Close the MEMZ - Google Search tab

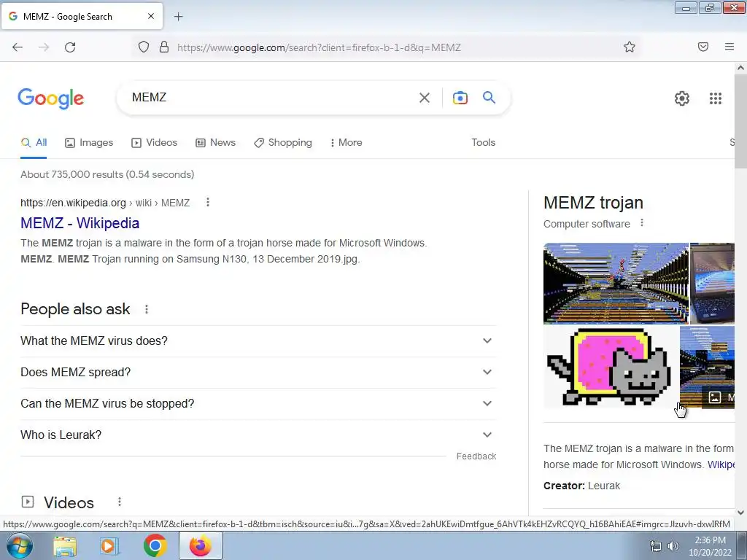click(151, 16)
